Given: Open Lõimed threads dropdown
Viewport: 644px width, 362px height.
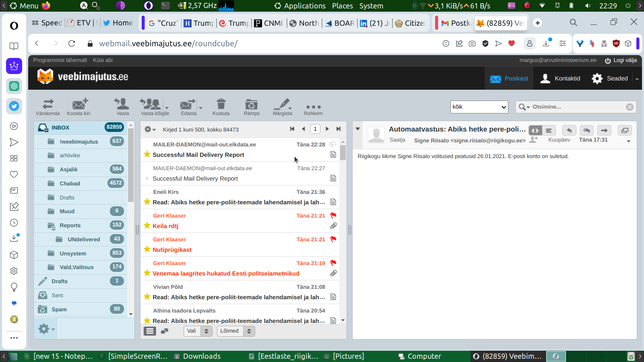Looking at the screenshot, I should pos(236,331).
